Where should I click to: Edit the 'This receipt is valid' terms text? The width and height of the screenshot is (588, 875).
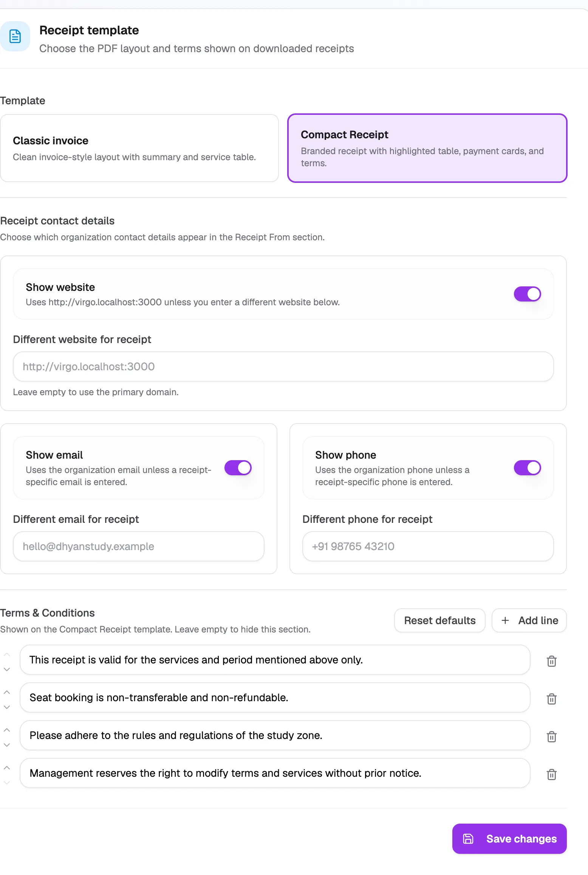point(275,660)
